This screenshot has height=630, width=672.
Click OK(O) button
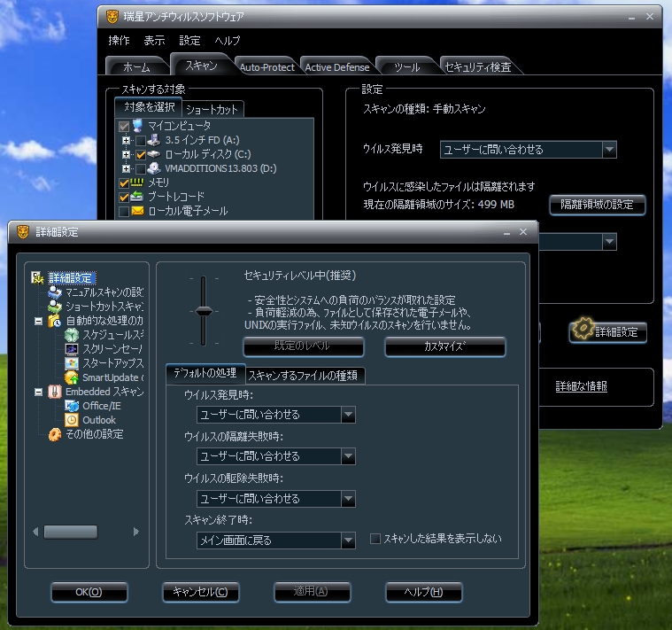89,592
